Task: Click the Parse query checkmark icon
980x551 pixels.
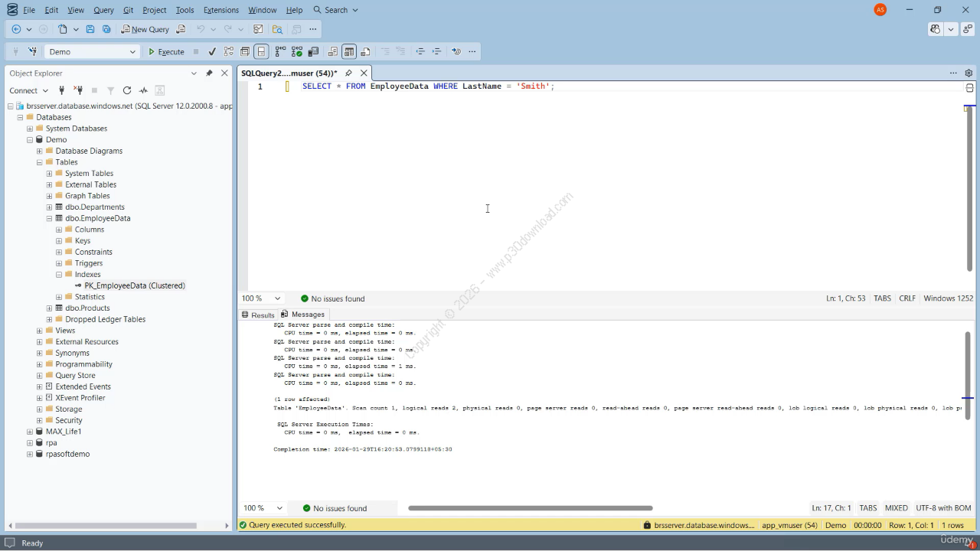Action: point(212,52)
